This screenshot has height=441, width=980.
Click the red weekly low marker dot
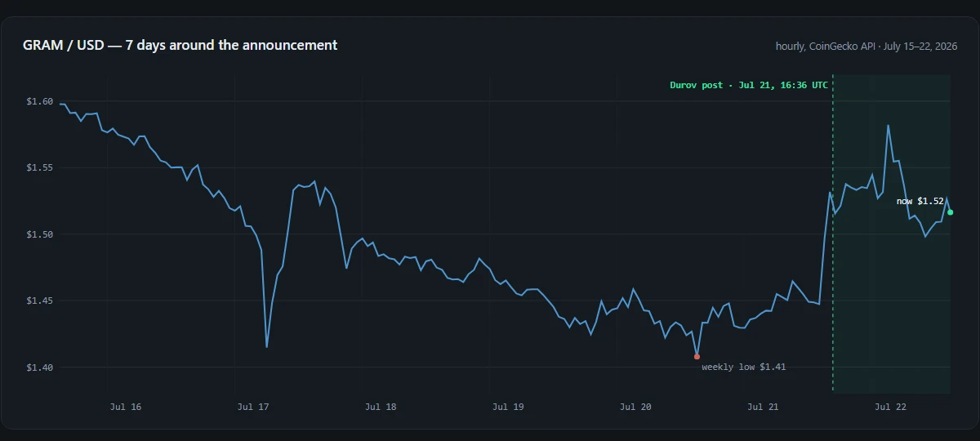tap(697, 357)
